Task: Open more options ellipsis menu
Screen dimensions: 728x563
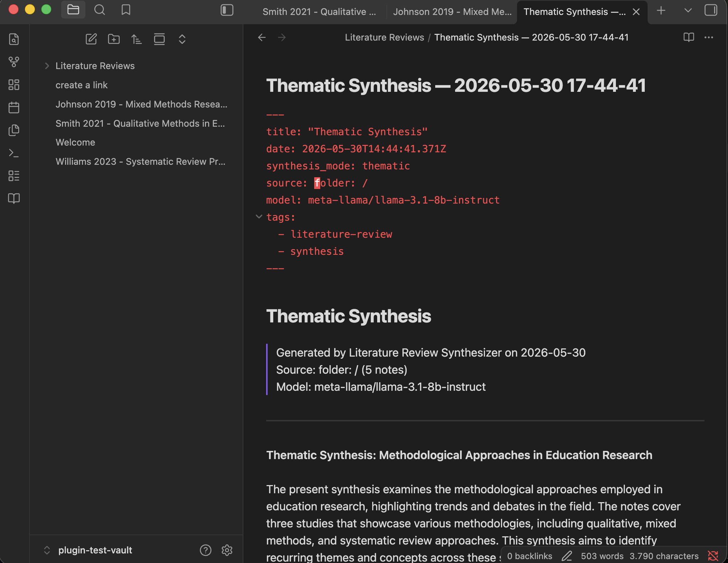Action: coord(709,37)
